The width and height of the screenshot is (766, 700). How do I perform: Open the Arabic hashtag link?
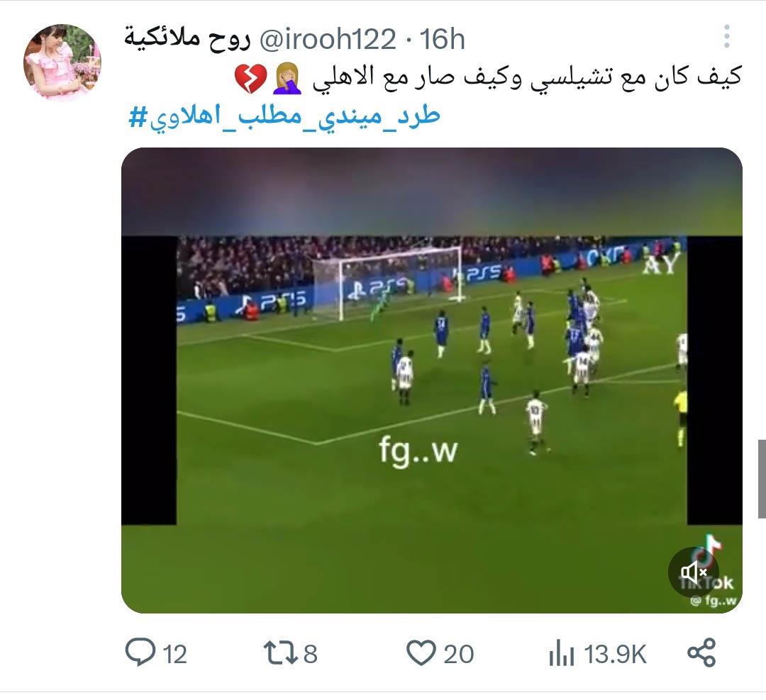tap(284, 116)
